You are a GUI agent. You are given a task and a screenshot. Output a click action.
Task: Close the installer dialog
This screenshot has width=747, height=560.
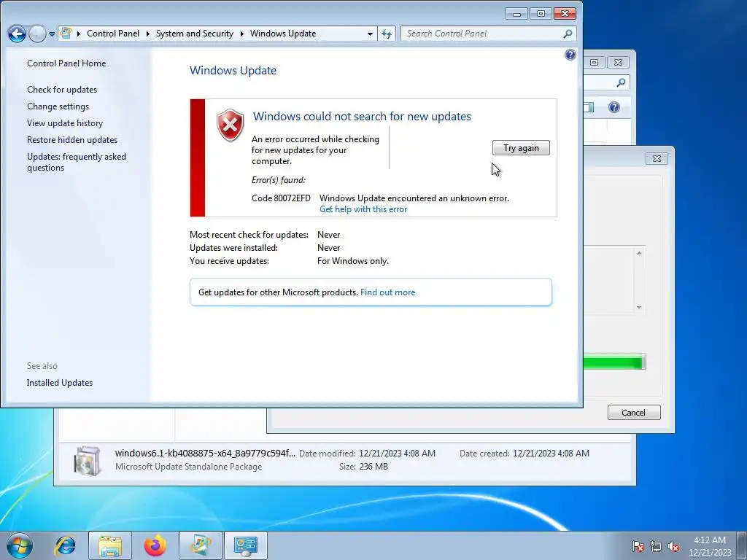(657, 158)
